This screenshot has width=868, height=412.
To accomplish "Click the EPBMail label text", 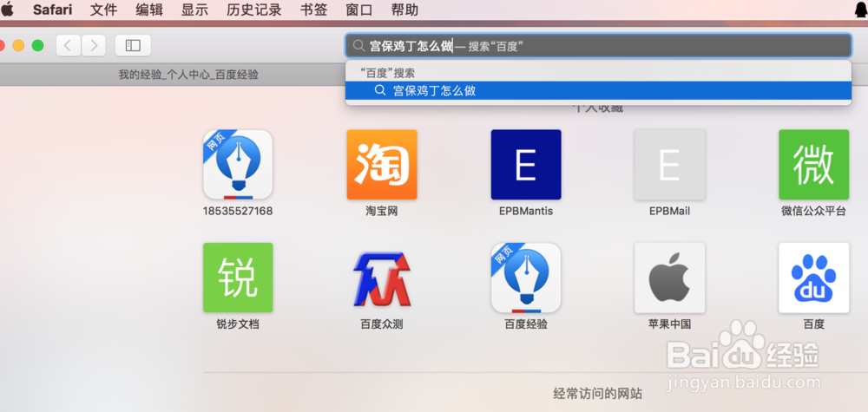I will 670,212.
